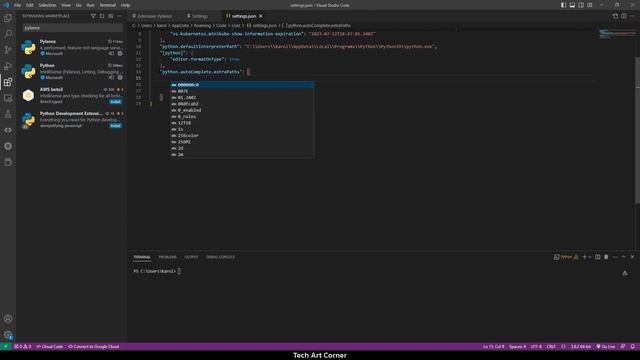Open the Search view in the activity bar
This screenshot has height=360, width=640.
8,34
